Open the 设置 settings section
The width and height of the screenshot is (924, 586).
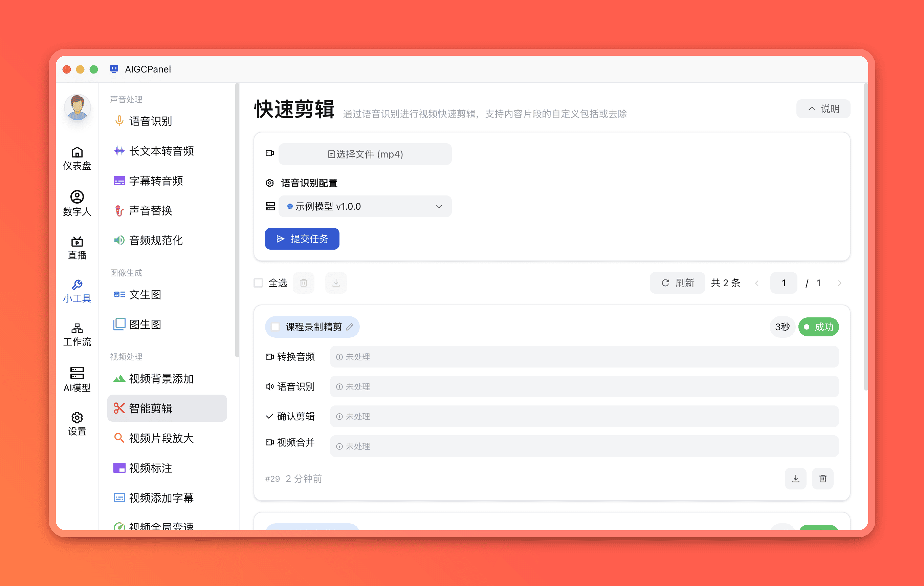point(77,424)
